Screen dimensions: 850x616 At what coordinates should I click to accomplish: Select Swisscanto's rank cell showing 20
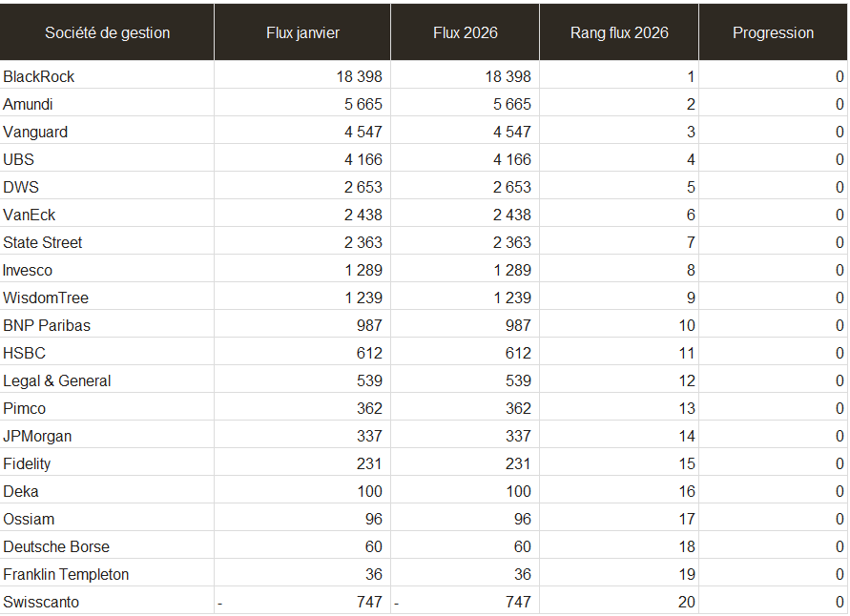[x=687, y=602]
